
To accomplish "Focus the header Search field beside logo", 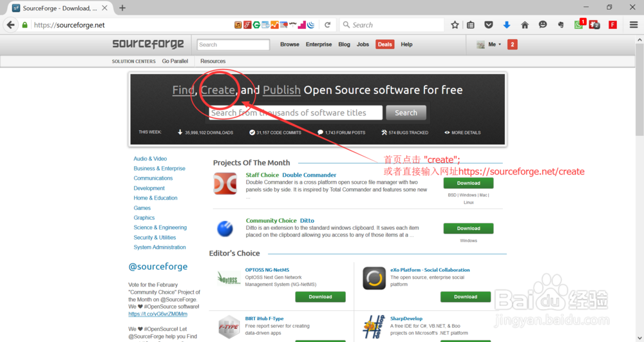I will tap(233, 44).
